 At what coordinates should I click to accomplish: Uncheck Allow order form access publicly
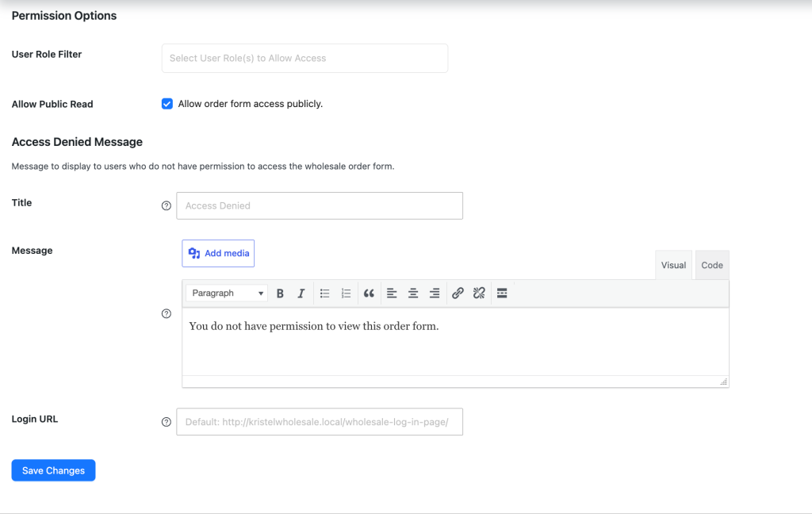point(167,104)
